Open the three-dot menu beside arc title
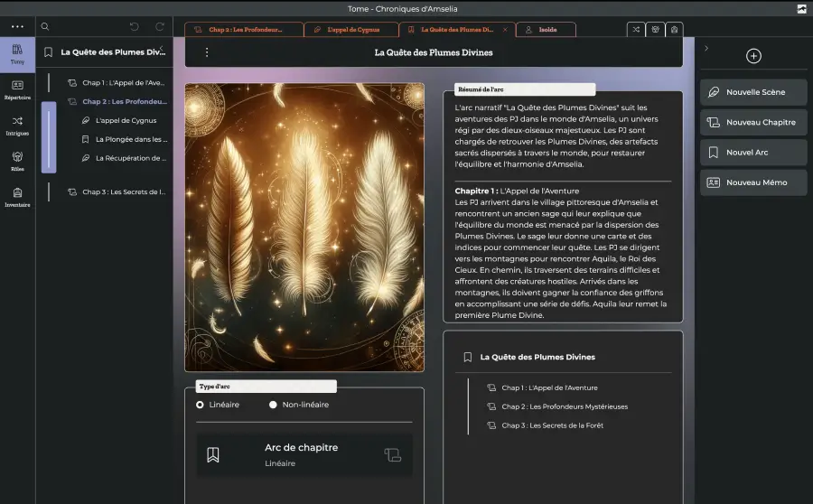813x504 pixels. pyautogui.click(x=206, y=52)
